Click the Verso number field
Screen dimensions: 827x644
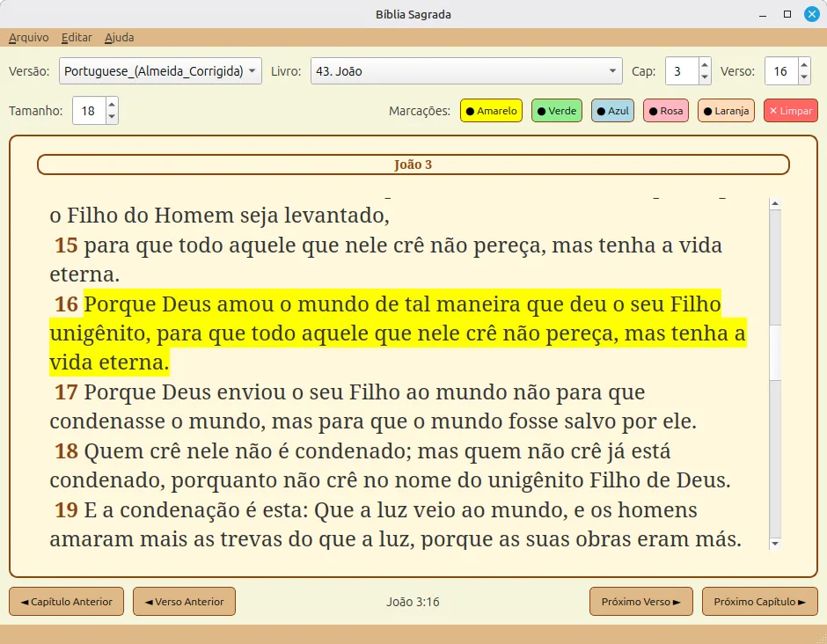[781, 70]
